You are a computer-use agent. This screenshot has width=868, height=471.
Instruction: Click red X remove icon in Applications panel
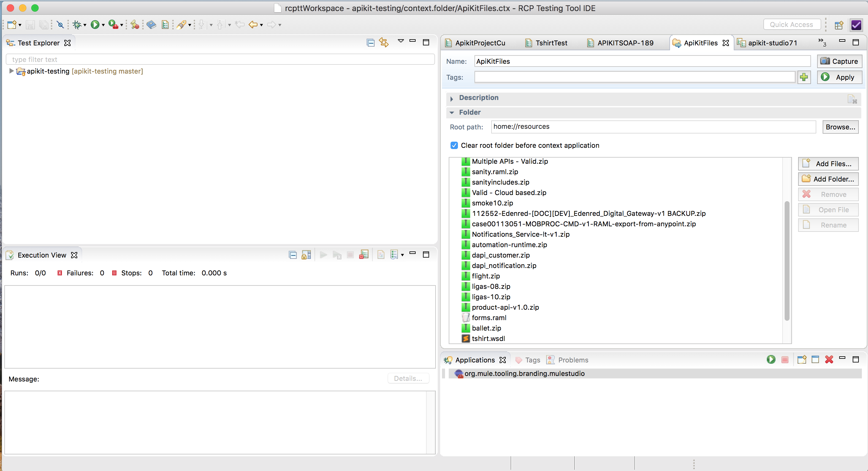click(829, 360)
